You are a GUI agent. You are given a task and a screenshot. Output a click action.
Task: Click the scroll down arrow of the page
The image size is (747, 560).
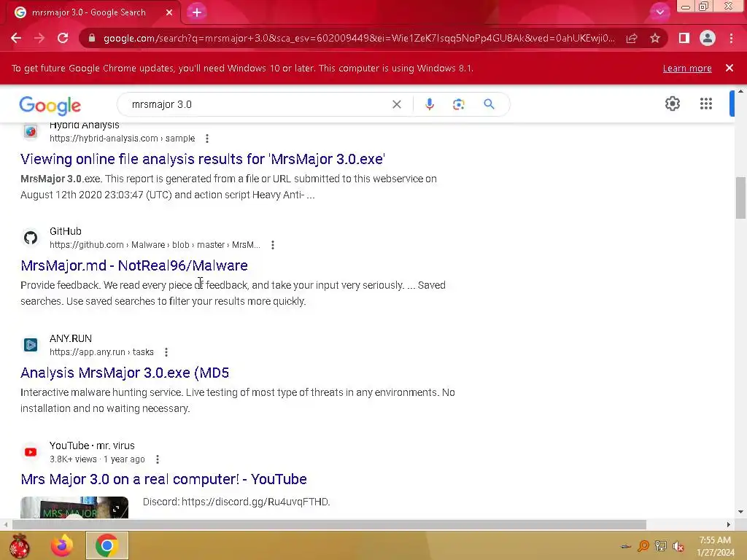(x=740, y=513)
